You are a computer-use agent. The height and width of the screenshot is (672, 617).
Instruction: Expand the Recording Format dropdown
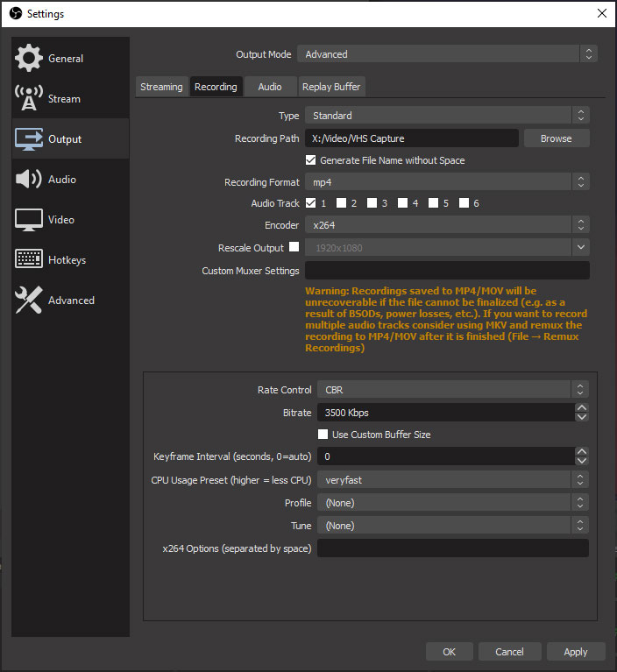tap(446, 182)
